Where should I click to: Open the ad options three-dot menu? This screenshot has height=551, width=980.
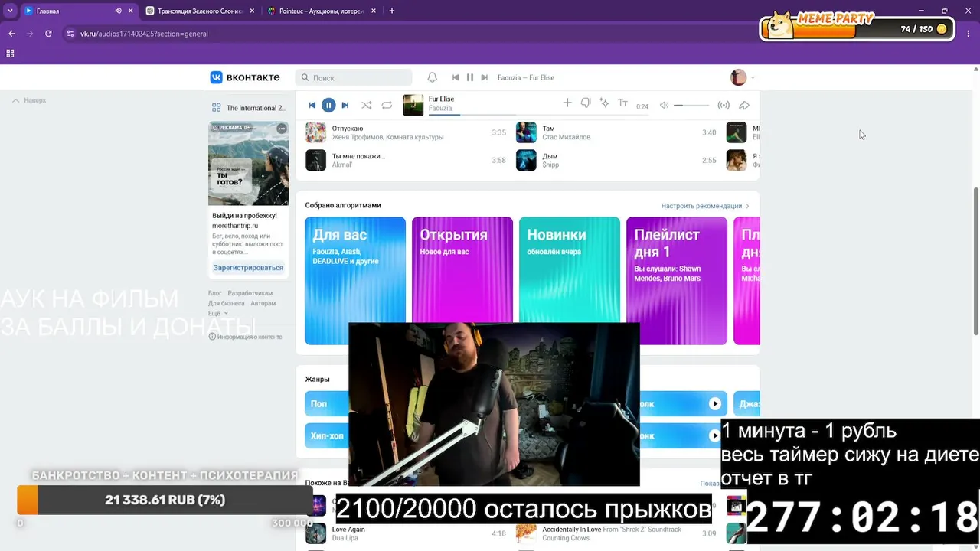pyautogui.click(x=282, y=128)
